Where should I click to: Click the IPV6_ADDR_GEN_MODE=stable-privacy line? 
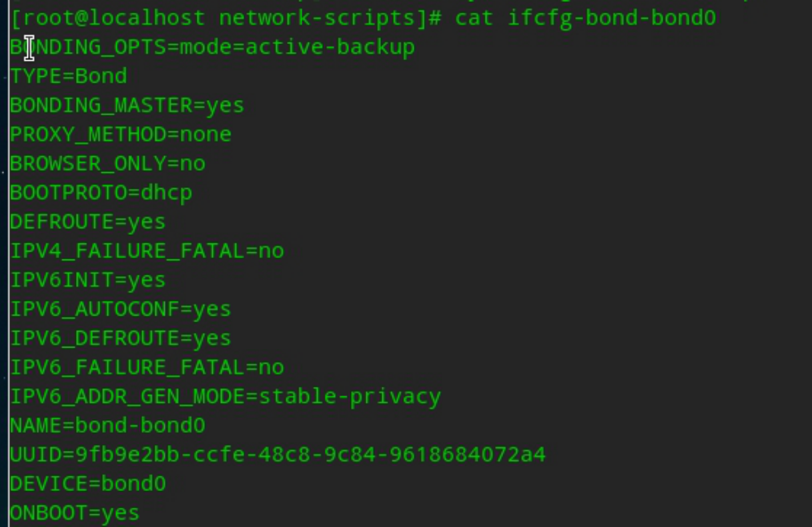pyautogui.click(x=226, y=397)
